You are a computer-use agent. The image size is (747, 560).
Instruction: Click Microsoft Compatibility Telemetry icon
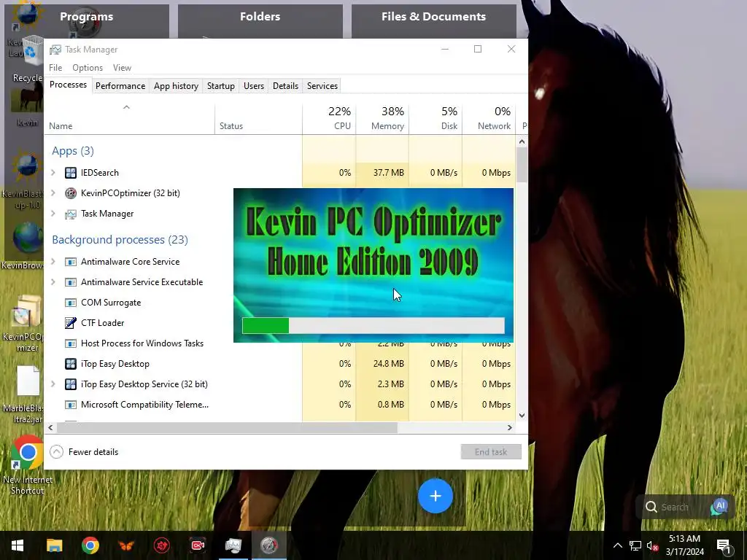71,405
